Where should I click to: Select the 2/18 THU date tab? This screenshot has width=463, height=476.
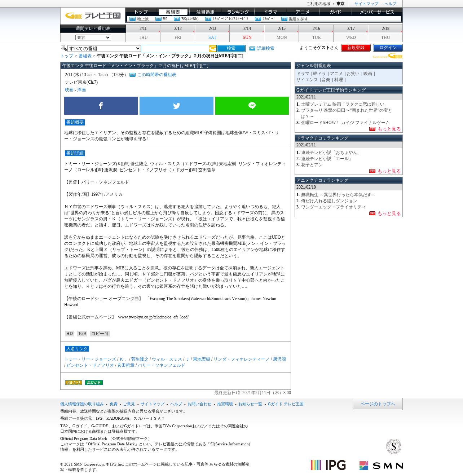coord(385,33)
